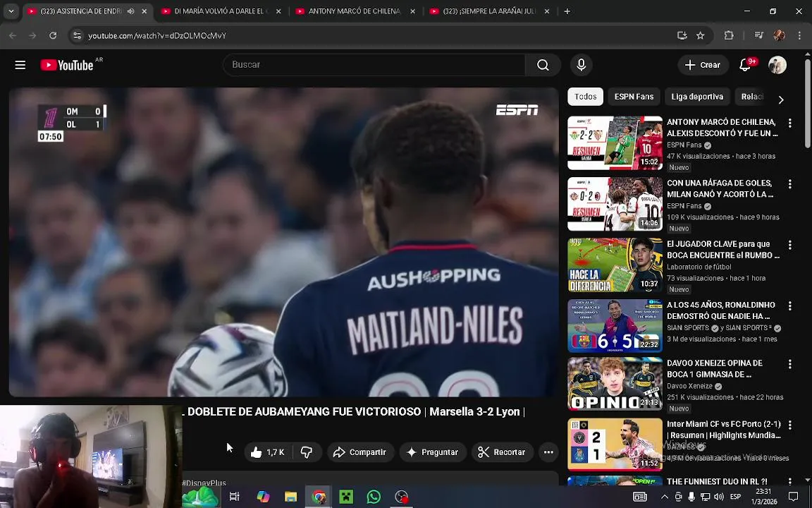Viewport: 812px width, 508px height.
Task: Show hidden system tray icons
Action: click(665, 497)
